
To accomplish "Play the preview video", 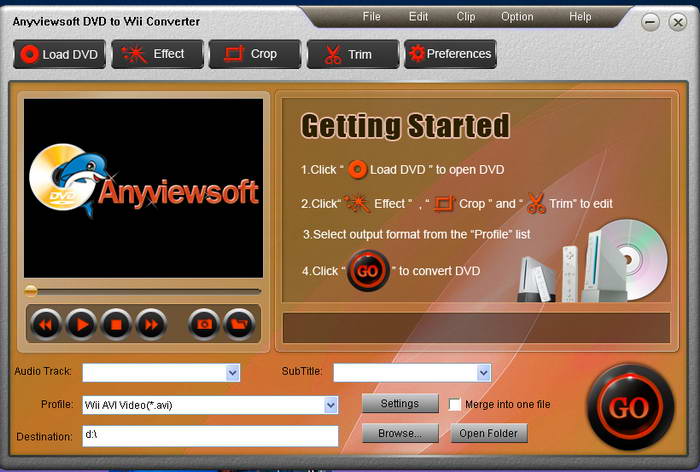I will pyautogui.click(x=81, y=325).
